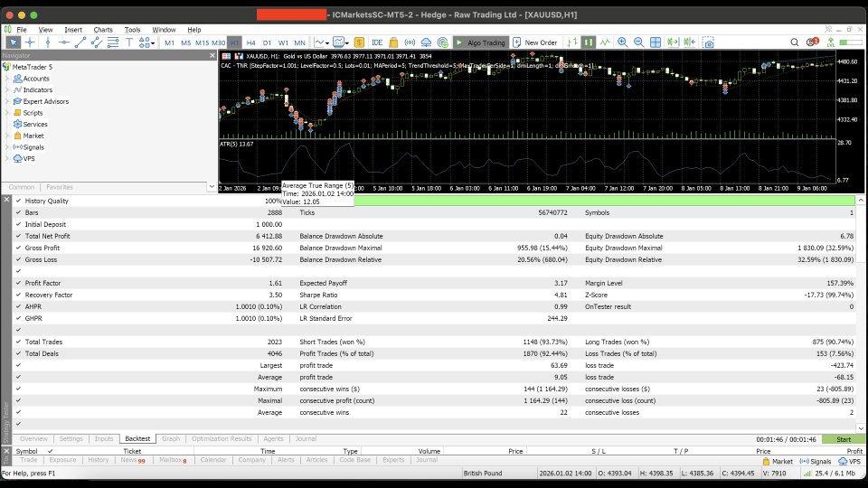Set timeframe to MN
Screen dimensions: 868x488
pos(299,42)
